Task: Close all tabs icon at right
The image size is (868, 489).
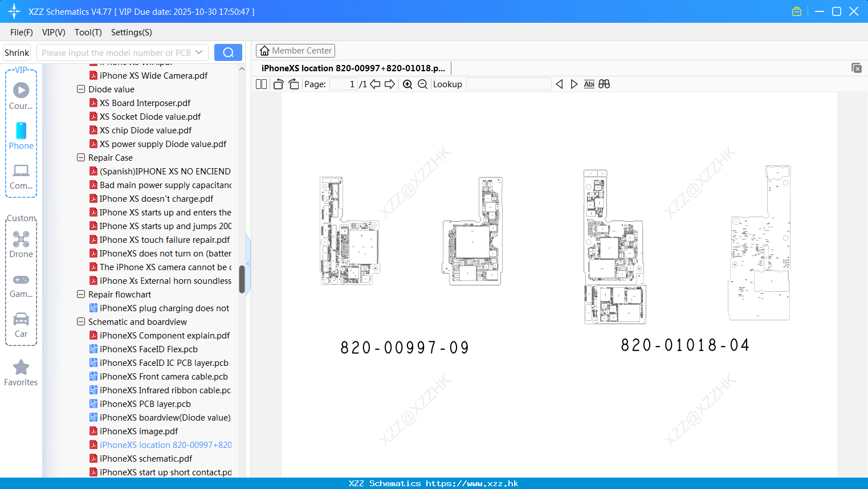Action: coord(857,68)
